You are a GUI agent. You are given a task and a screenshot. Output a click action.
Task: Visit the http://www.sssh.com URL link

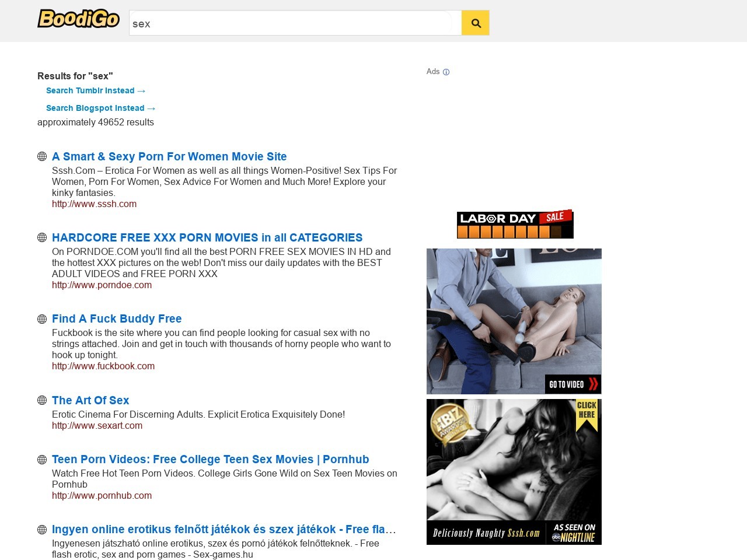94,204
